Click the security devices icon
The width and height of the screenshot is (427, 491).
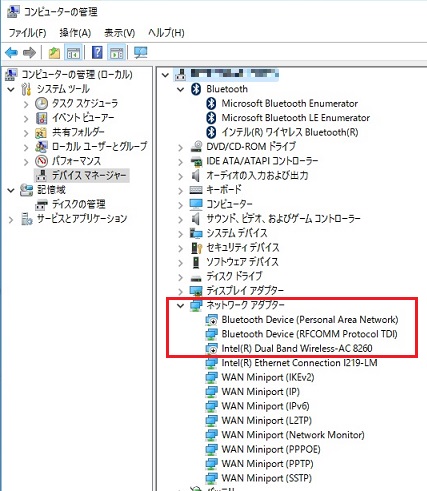pyautogui.click(x=196, y=248)
